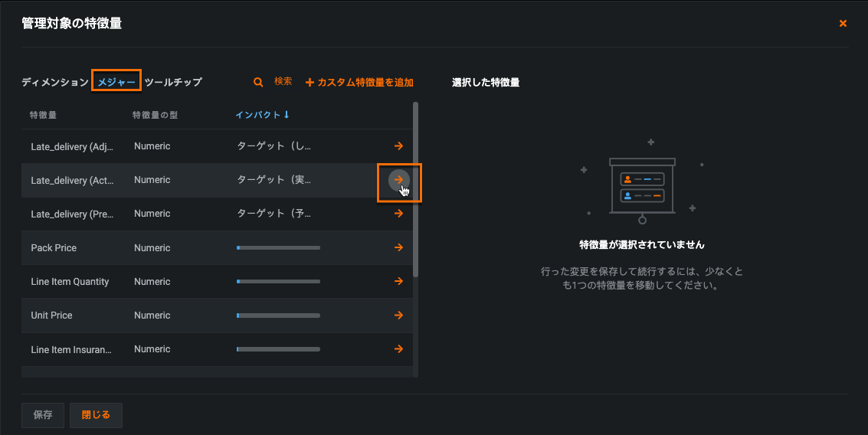Viewport: 868px width, 435px height.
Task: Close the dialog with the X icon
Action: [843, 24]
